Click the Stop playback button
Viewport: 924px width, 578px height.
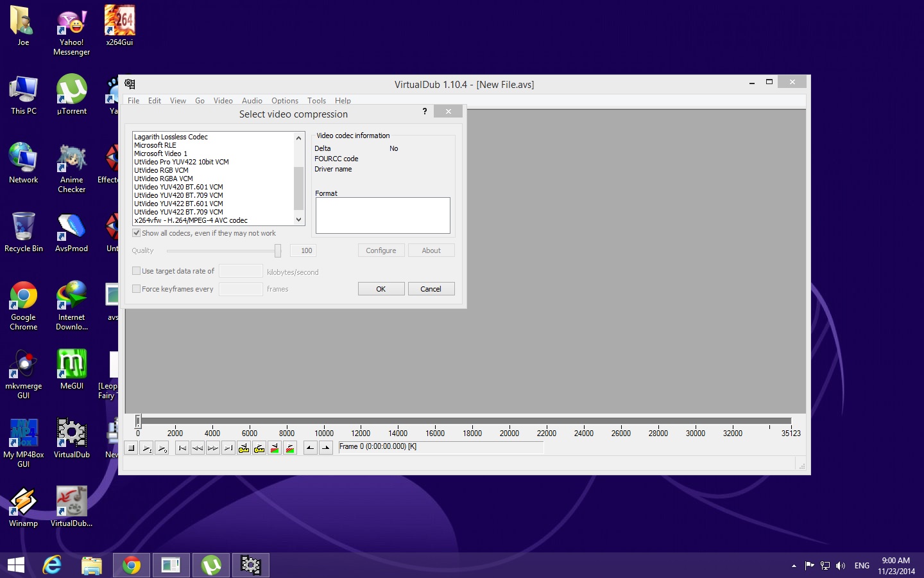(131, 448)
